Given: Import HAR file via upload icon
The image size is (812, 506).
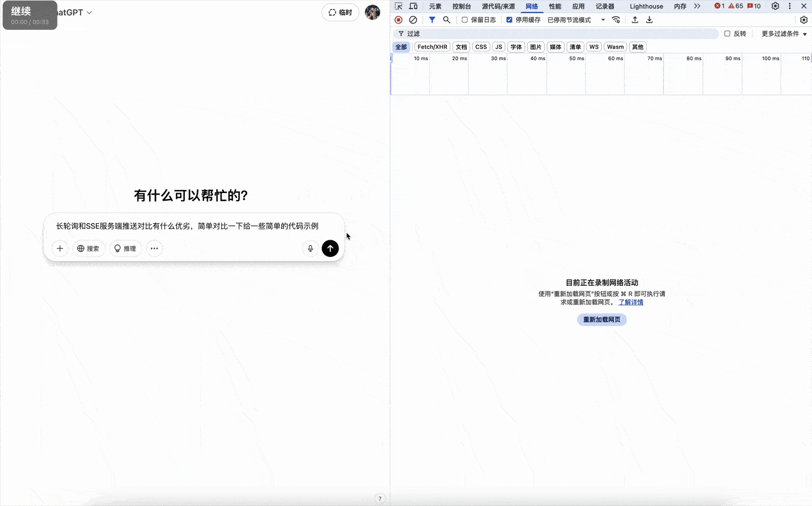Looking at the screenshot, I should click(635, 19).
